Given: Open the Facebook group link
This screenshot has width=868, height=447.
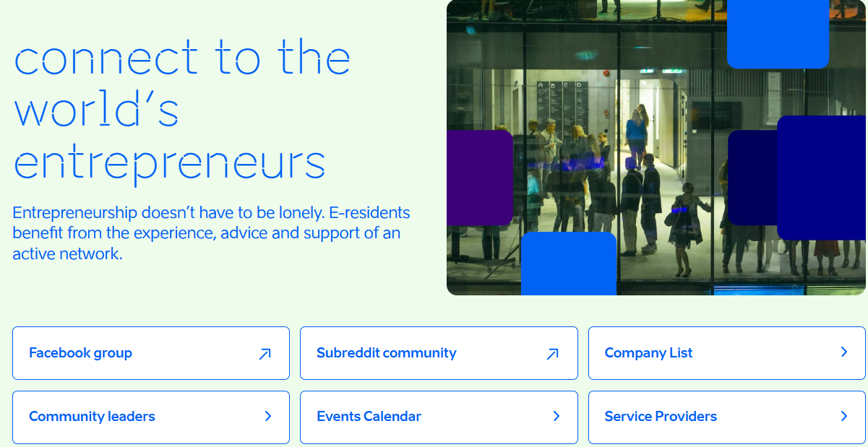Looking at the screenshot, I should pyautogui.click(x=151, y=353).
